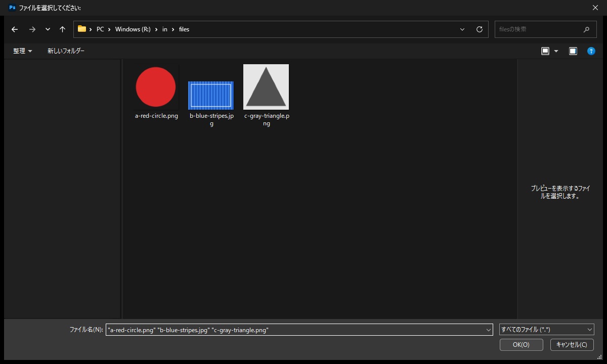Click the search magnifier icon

pos(587,29)
